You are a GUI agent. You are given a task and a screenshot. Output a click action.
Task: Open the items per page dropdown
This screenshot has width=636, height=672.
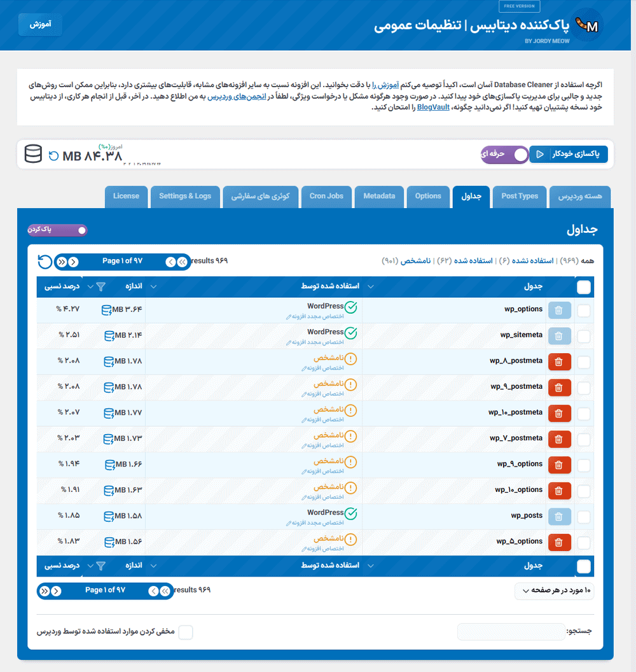coord(554,591)
